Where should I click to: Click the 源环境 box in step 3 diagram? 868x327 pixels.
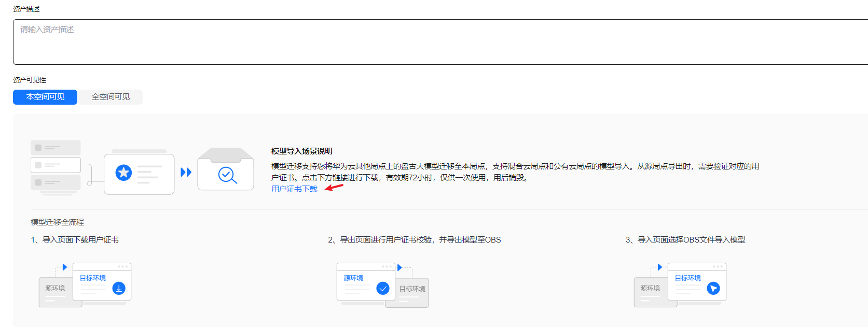tap(651, 292)
